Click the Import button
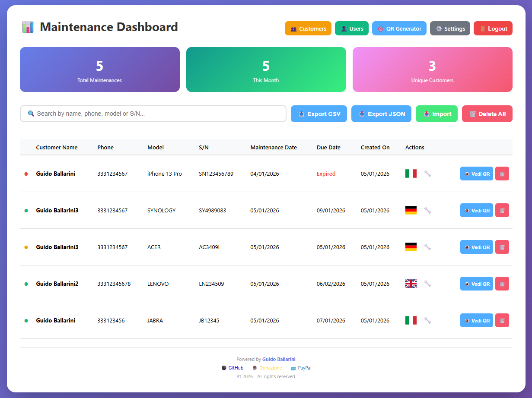The height and width of the screenshot is (398, 532). [436, 114]
